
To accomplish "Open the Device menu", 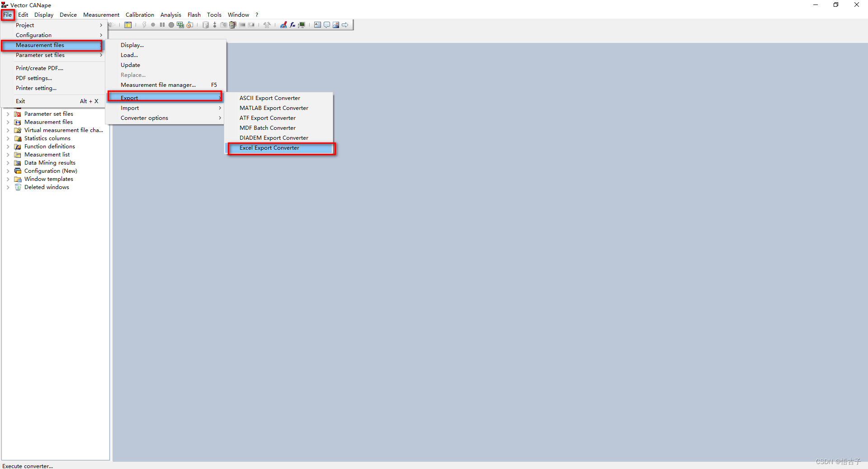I will (x=68, y=15).
